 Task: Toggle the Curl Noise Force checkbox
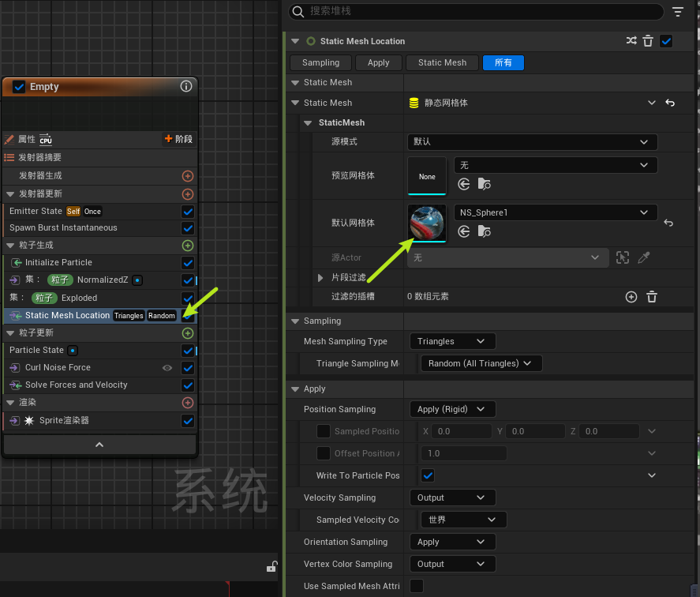[x=188, y=368]
